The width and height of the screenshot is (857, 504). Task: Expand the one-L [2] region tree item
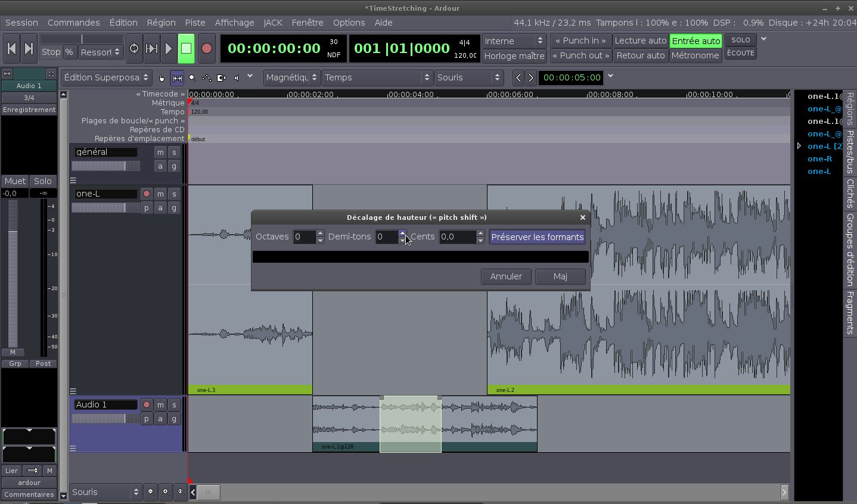click(799, 146)
